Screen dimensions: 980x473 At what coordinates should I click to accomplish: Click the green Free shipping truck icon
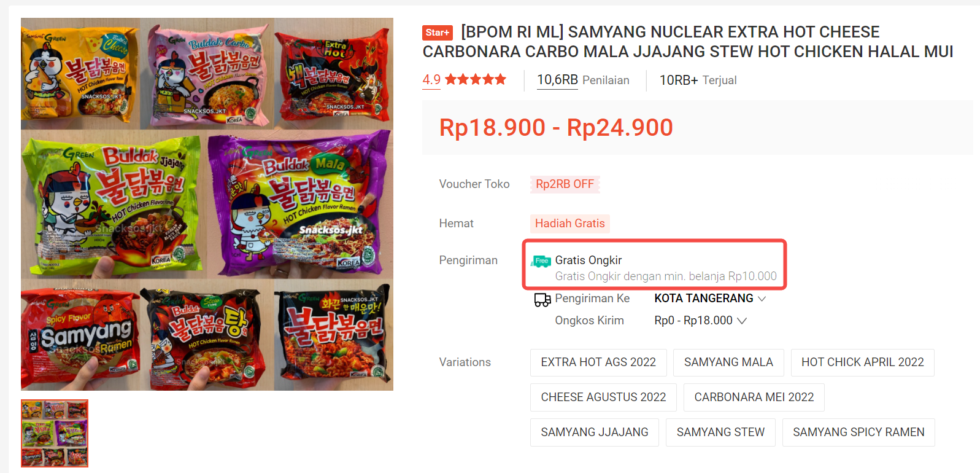pyautogui.click(x=541, y=261)
